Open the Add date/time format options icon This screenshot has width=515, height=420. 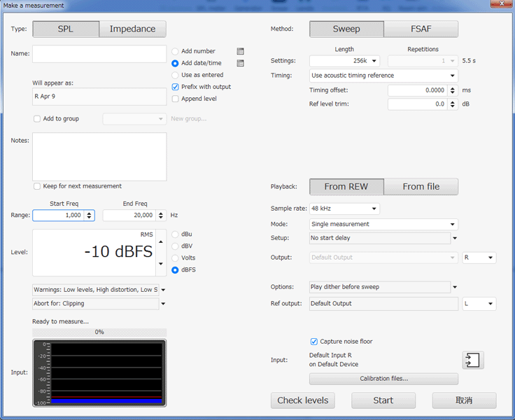[241, 63]
